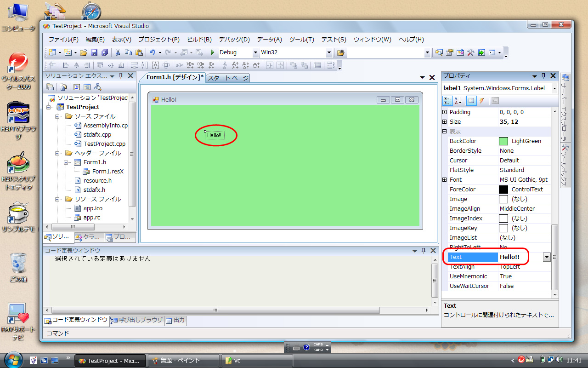The width and height of the screenshot is (588, 368).
Task: Open the ファイル(F) menu
Action: click(63, 40)
